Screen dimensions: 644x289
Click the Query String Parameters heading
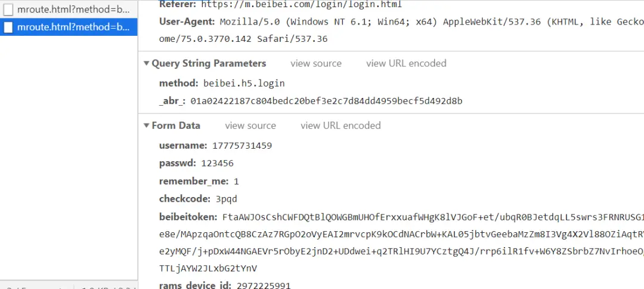tap(209, 63)
